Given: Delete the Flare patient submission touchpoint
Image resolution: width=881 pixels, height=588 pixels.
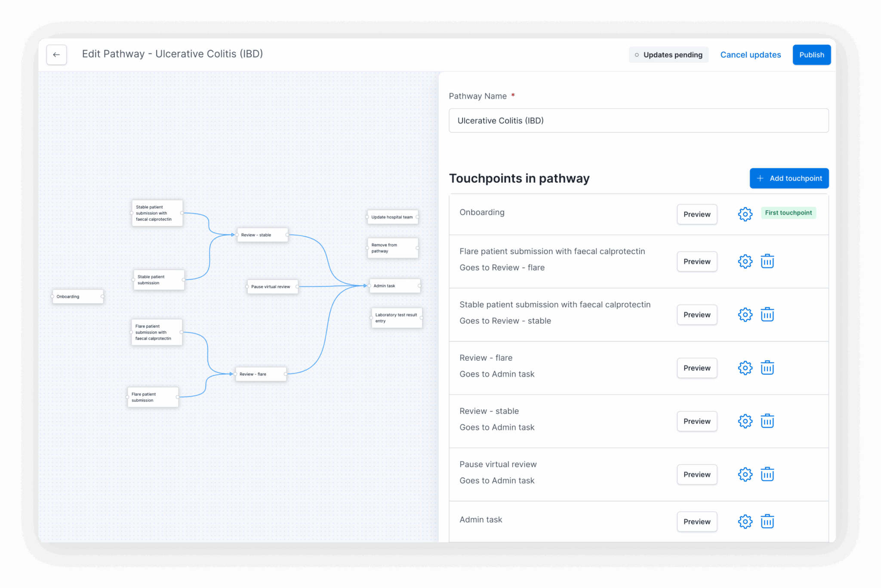Looking at the screenshot, I should click(767, 261).
